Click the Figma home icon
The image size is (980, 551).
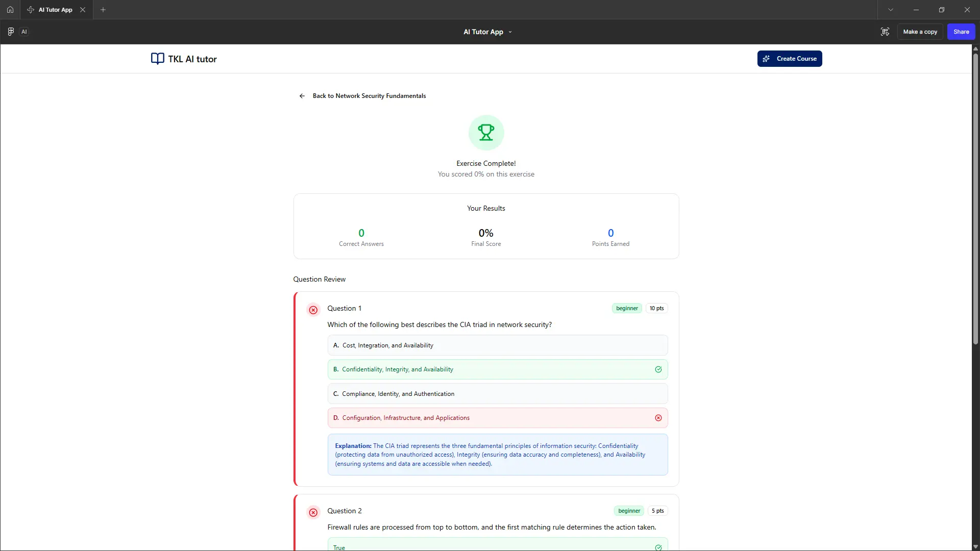(x=10, y=10)
